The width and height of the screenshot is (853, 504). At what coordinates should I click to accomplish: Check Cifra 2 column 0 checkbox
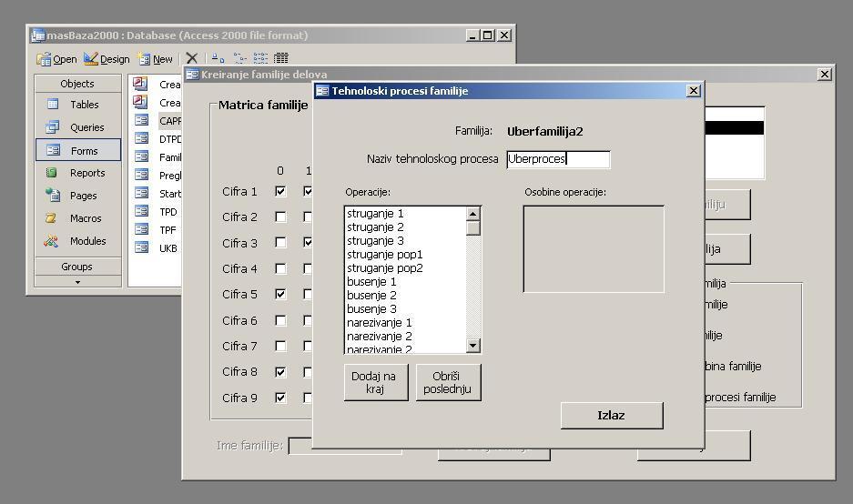(280, 217)
